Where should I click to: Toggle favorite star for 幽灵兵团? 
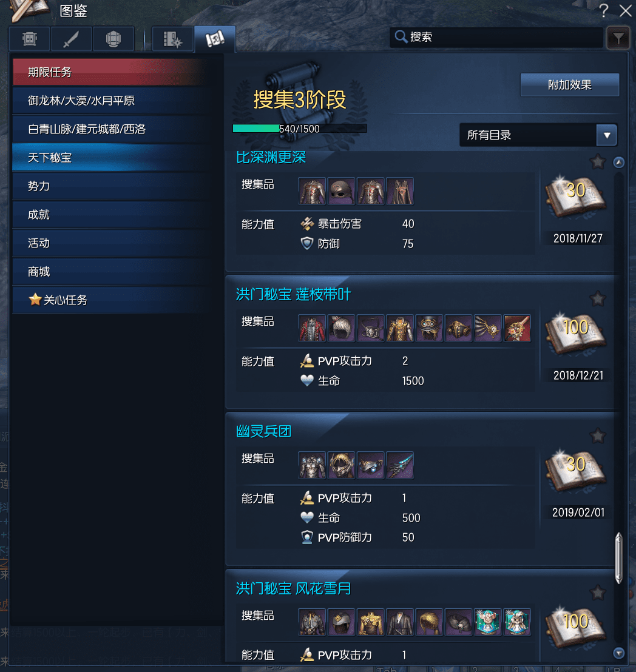tap(597, 436)
